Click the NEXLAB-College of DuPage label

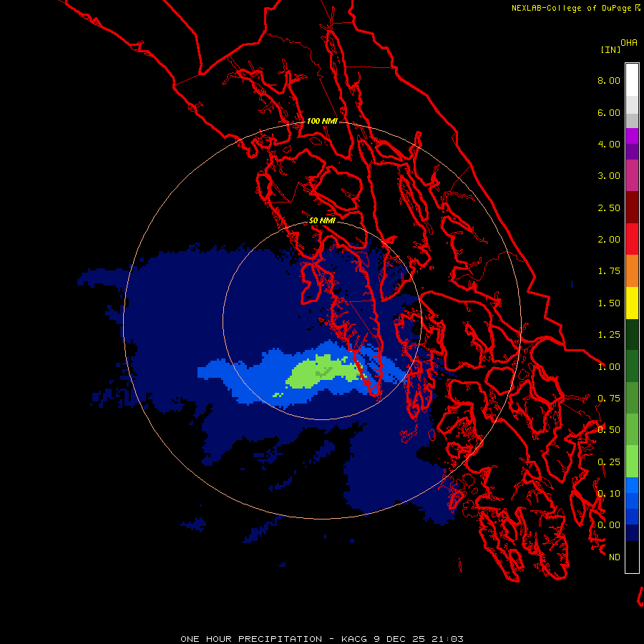click(571, 8)
